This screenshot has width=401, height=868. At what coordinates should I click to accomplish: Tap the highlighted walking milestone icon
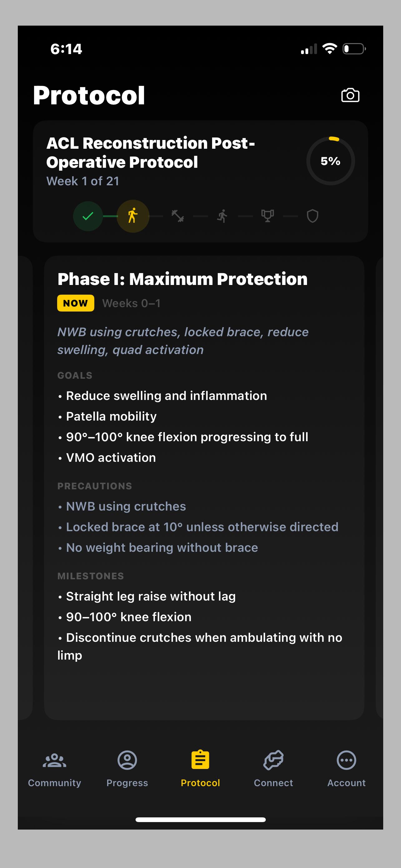click(x=133, y=216)
